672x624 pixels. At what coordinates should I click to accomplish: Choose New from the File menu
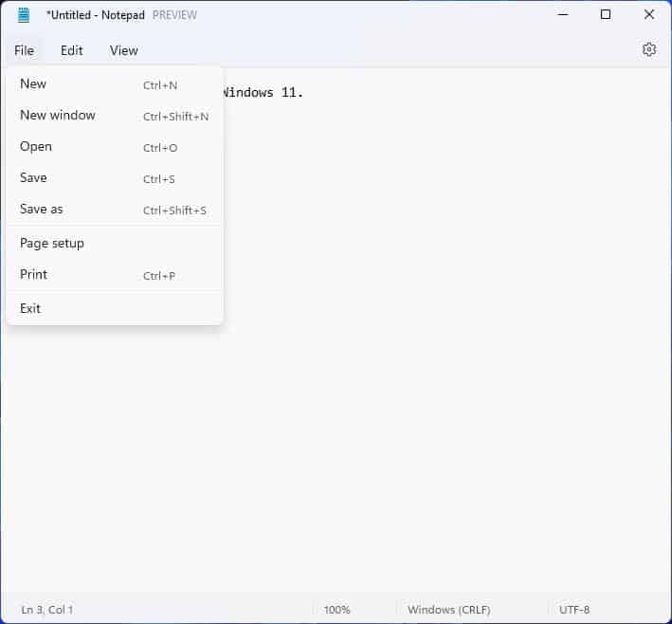pyautogui.click(x=115, y=84)
